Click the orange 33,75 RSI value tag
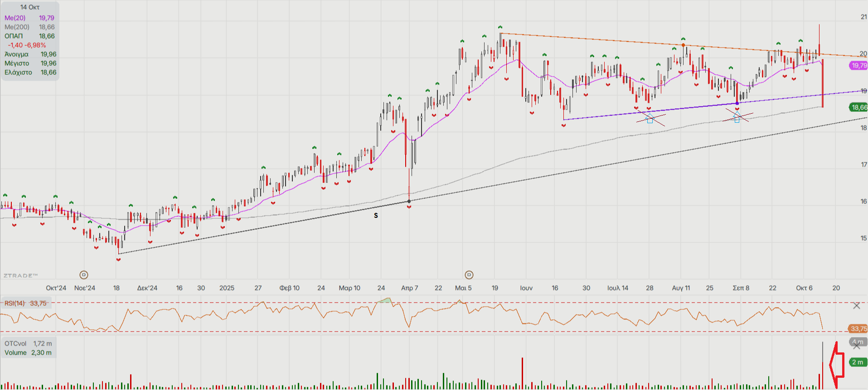The height and width of the screenshot is (390, 868). 858,329
